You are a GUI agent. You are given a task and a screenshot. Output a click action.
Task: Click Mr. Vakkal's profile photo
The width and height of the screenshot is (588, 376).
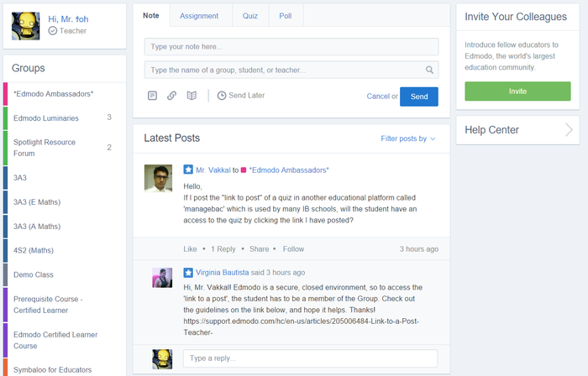tap(158, 178)
